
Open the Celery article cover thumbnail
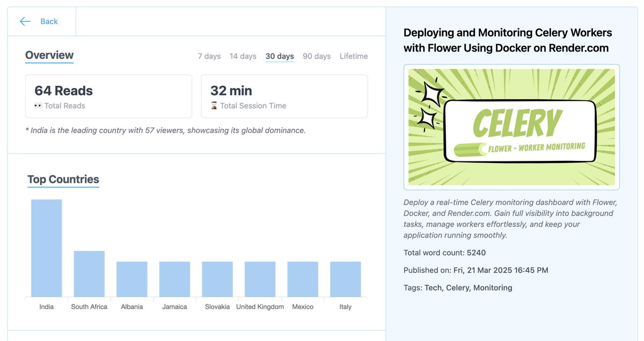coord(511,127)
